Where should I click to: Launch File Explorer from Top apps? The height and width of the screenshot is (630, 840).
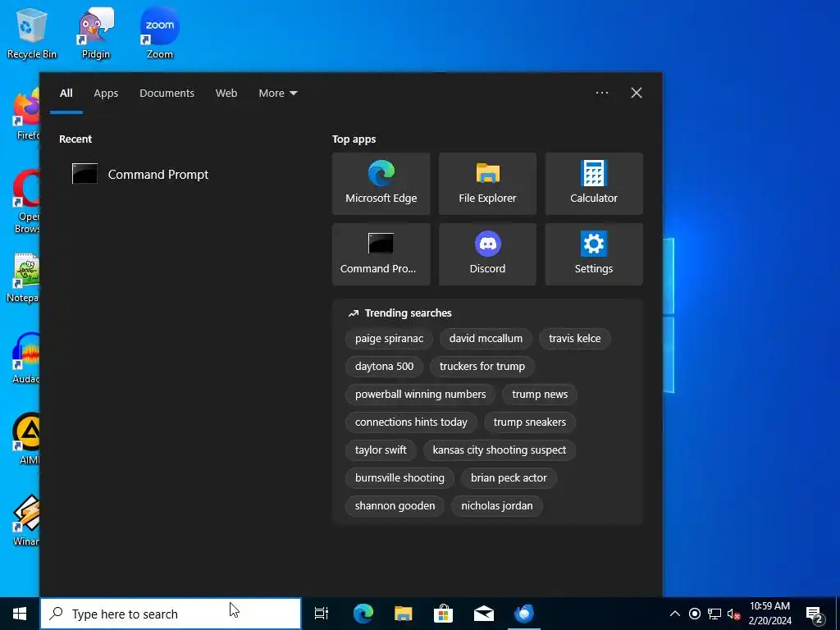tap(487, 184)
